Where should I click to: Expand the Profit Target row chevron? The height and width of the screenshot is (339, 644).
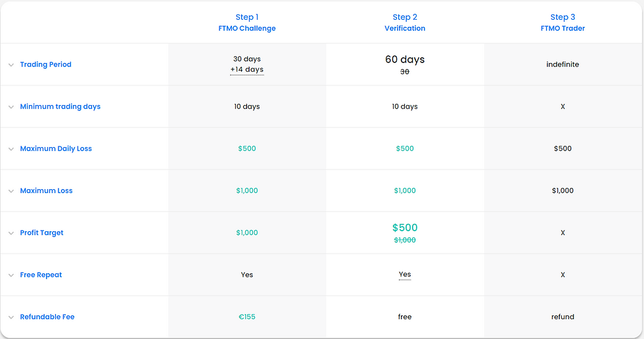click(x=11, y=233)
